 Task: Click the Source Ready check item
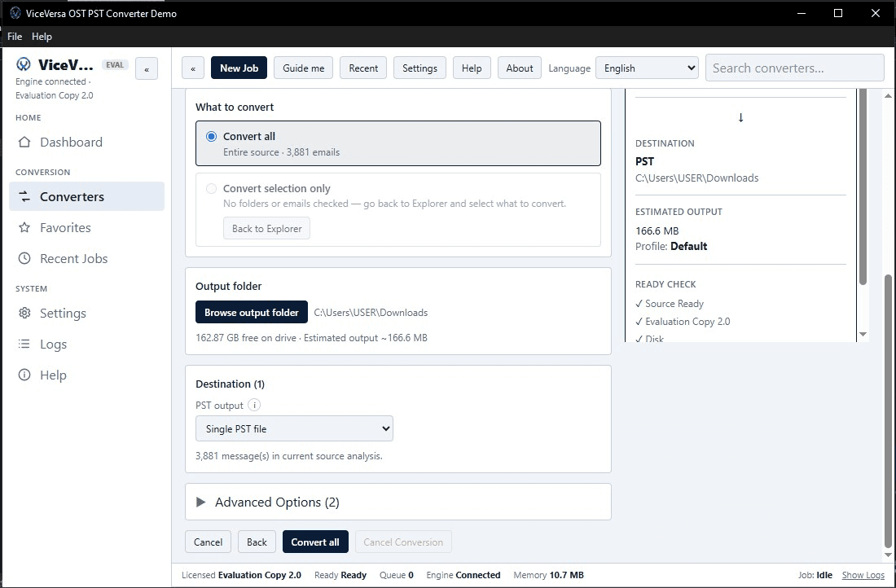tap(670, 304)
